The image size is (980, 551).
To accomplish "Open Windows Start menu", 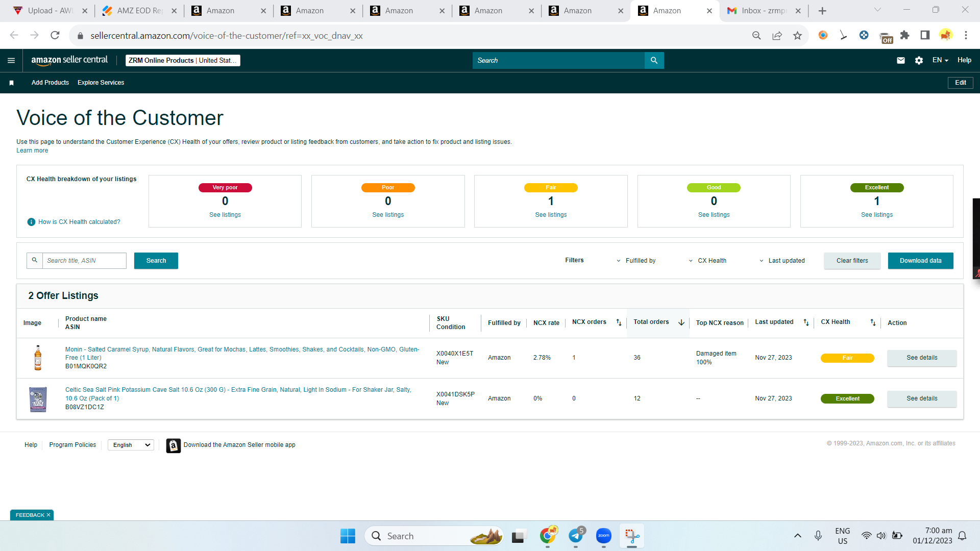I will [x=348, y=536].
